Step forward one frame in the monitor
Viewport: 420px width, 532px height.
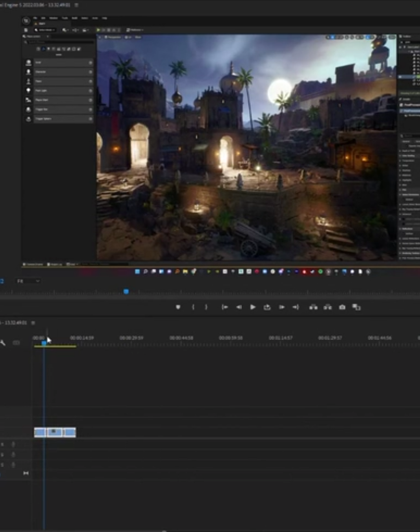(x=281, y=307)
